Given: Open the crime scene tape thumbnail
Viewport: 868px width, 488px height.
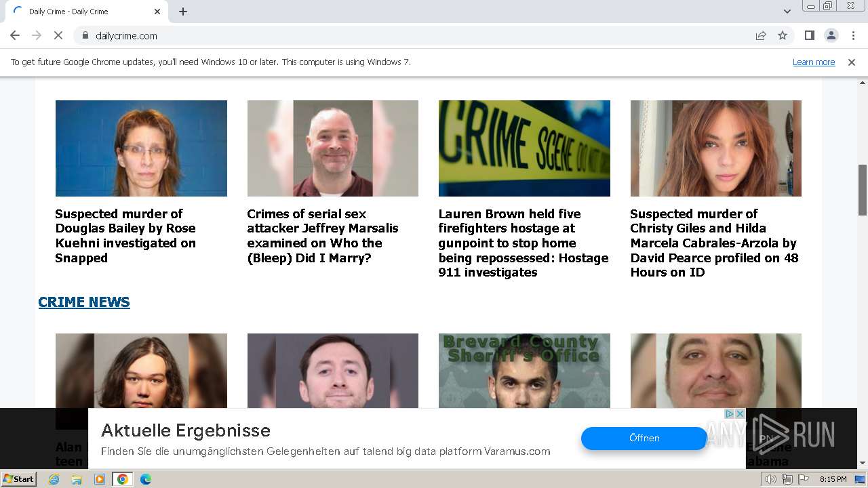Looking at the screenshot, I should (x=524, y=148).
